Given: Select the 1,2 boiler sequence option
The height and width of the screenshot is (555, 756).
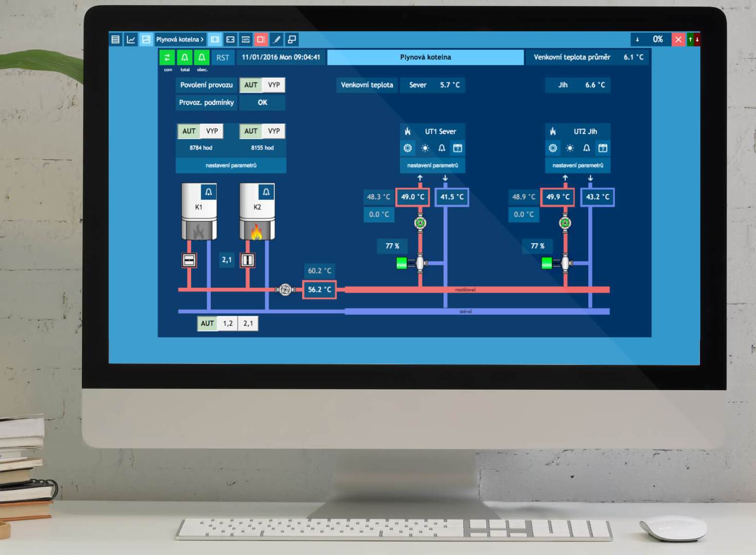Looking at the screenshot, I should click(228, 323).
